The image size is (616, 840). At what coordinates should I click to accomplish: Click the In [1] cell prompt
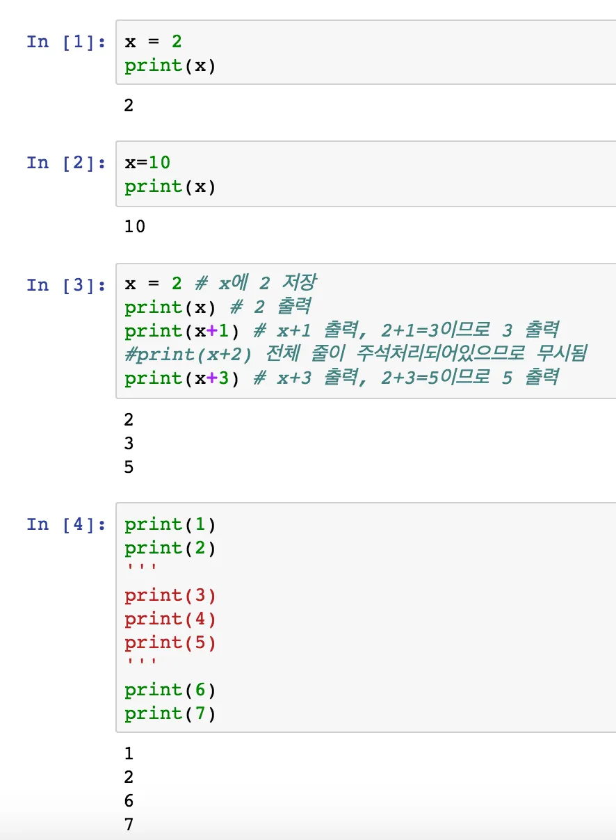tap(66, 42)
